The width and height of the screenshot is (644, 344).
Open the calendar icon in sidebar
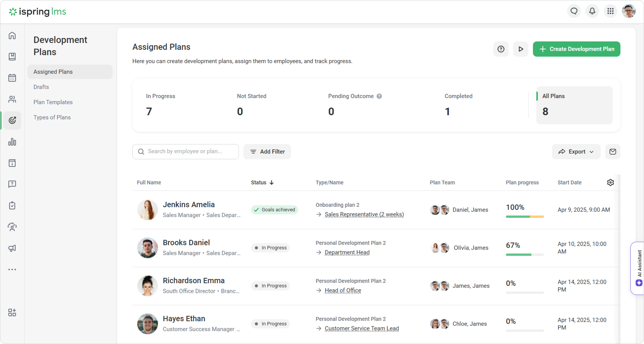[12, 78]
